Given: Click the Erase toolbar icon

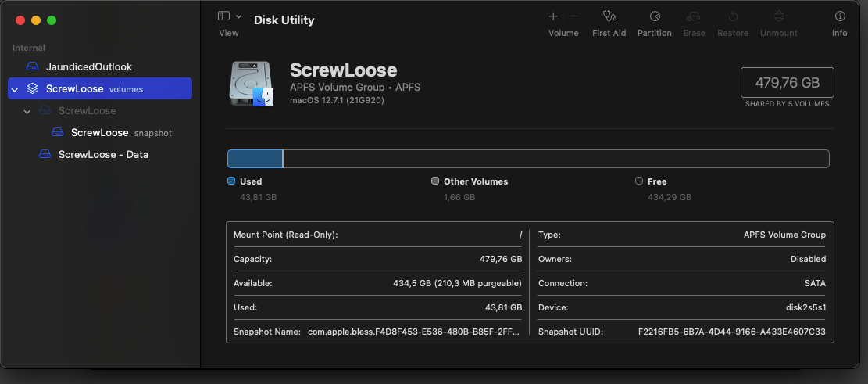Looking at the screenshot, I should point(694,16).
